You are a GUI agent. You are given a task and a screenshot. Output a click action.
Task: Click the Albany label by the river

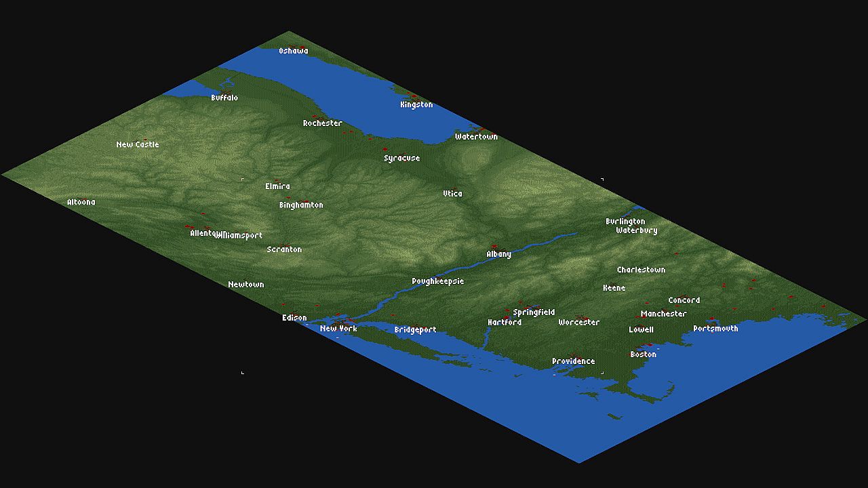(x=498, y=254)
